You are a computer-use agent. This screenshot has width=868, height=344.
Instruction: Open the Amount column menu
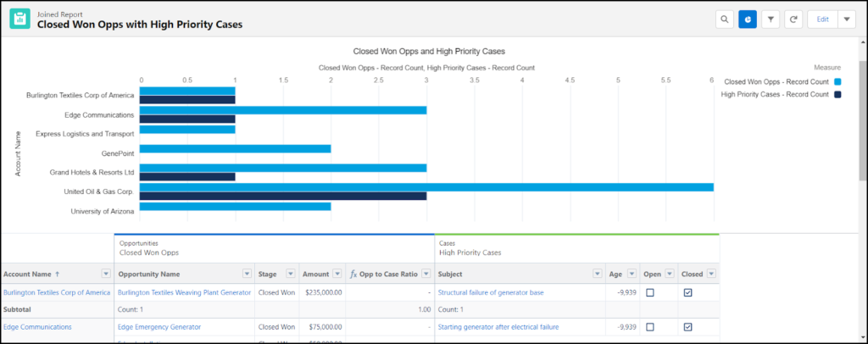(337, 274)
